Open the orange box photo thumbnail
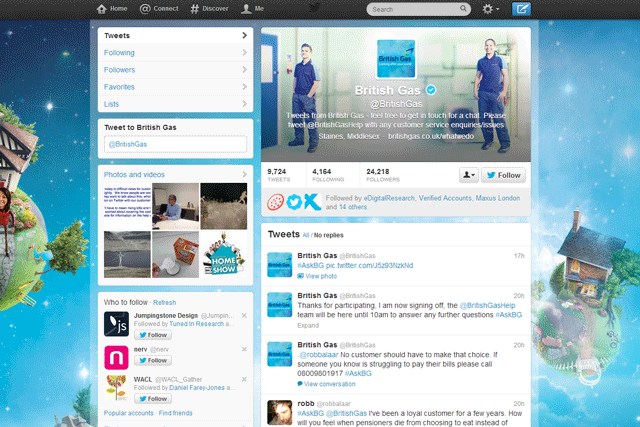Viewport: 640px width, 427px height. coord(176,254)
